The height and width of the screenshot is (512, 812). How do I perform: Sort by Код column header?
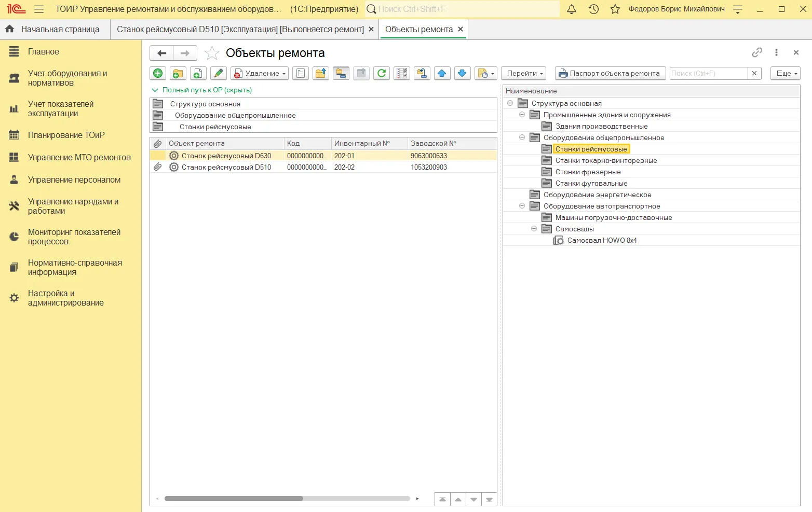tap(307, 143)
